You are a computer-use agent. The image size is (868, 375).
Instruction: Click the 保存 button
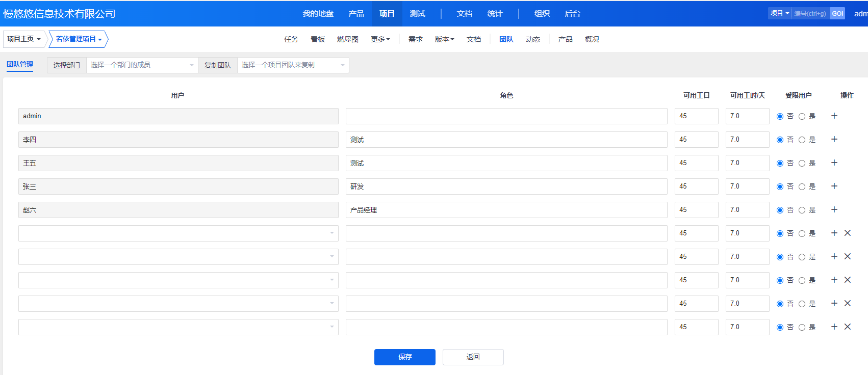click(x=404, y=357)
